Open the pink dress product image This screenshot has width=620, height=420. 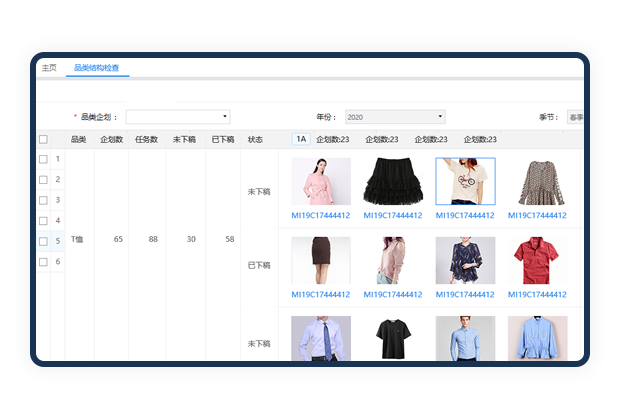(321, 181)
